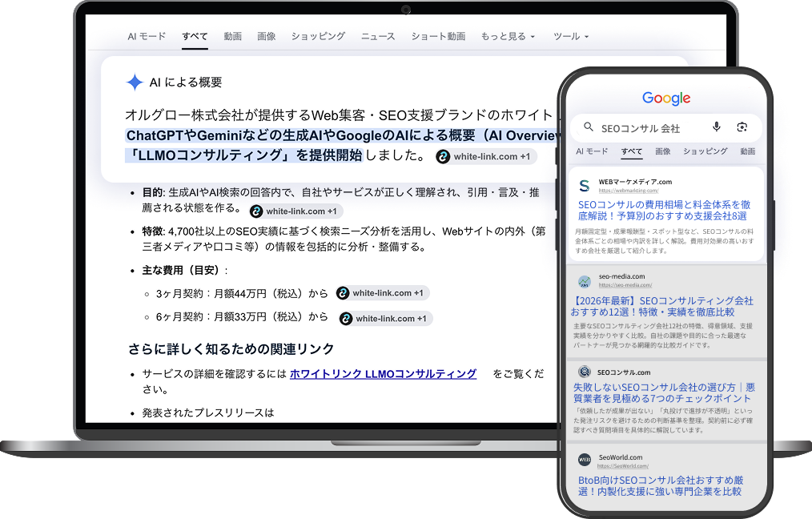Open the white-link.com +1 chip after 状態を作る
The height and width of the screenshot is (519, 812).
point(295,211)
